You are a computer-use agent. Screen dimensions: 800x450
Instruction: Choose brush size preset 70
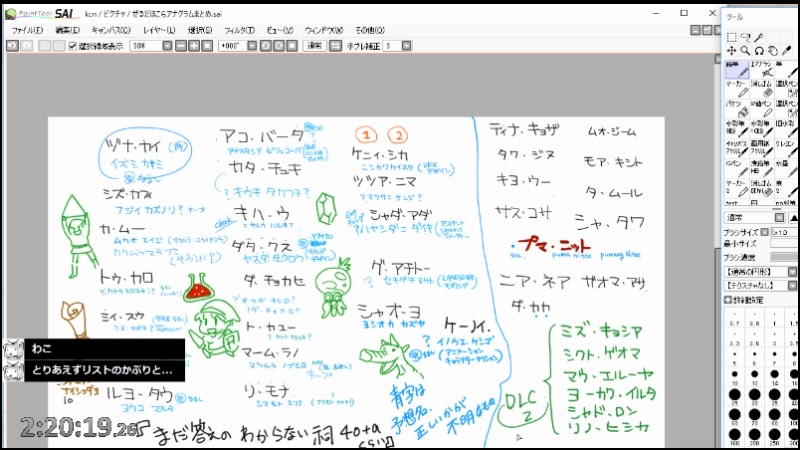pyautogui.click(x=755, y=416)
